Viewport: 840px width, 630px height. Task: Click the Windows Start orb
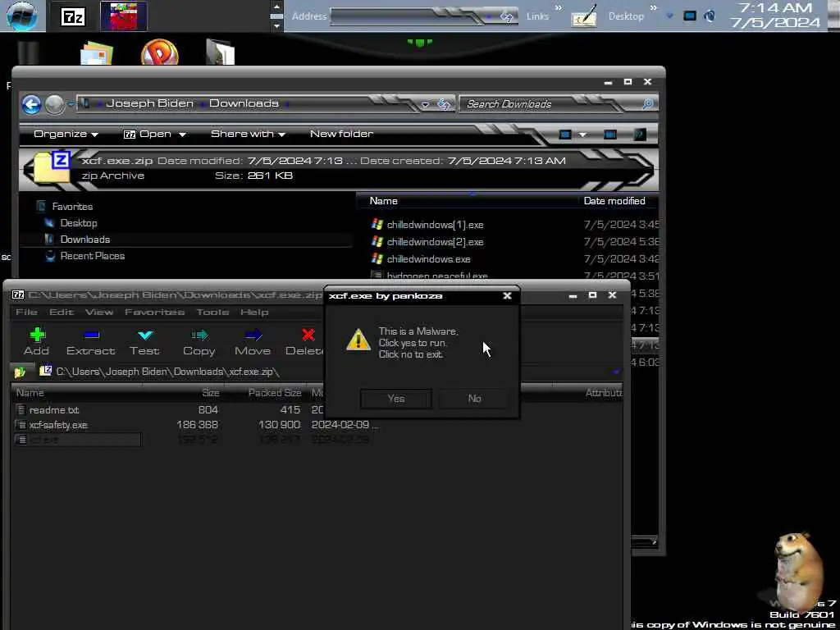(x=22, y=16)
